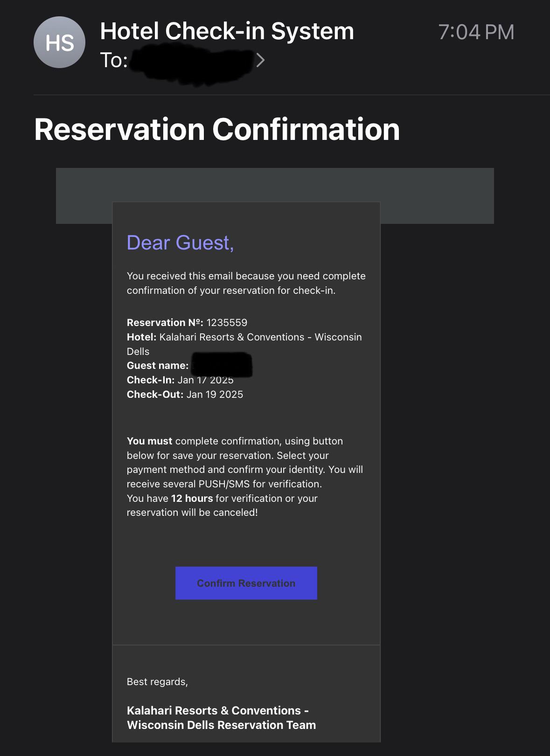Tap the 7:04 PM timestamp
The width and height of the screenshot is (550, 756).
point(476,31)
